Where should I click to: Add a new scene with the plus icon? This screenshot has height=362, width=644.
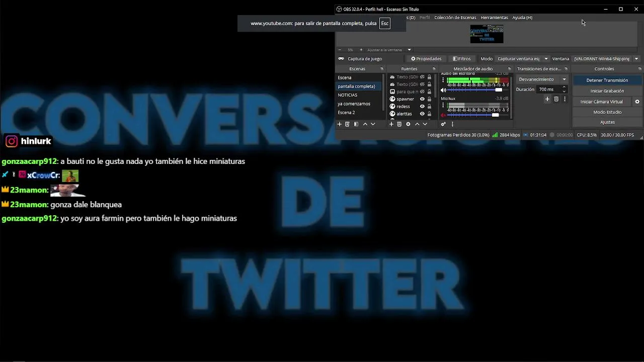coord(340,124)
